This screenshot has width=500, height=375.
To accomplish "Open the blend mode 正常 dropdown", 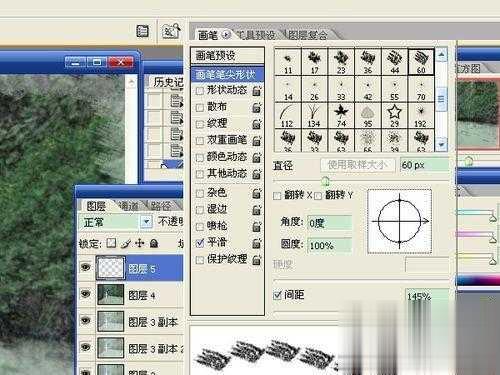I will (146, 222).
